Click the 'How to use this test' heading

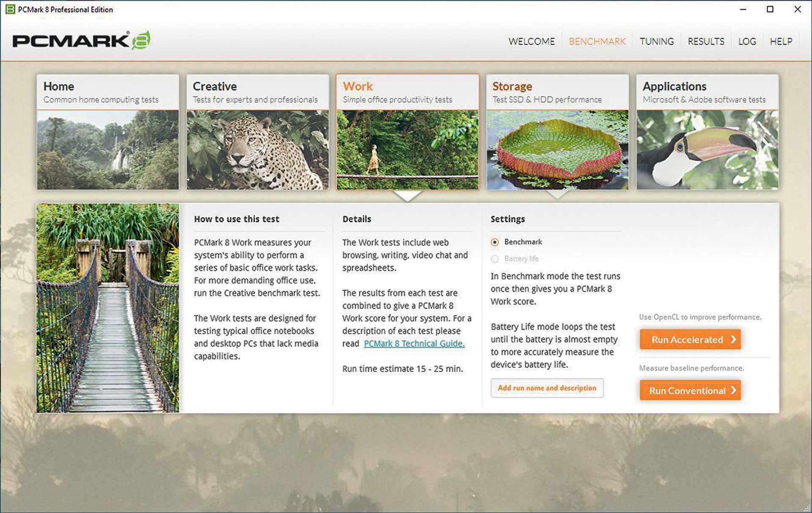pos(237,219)
